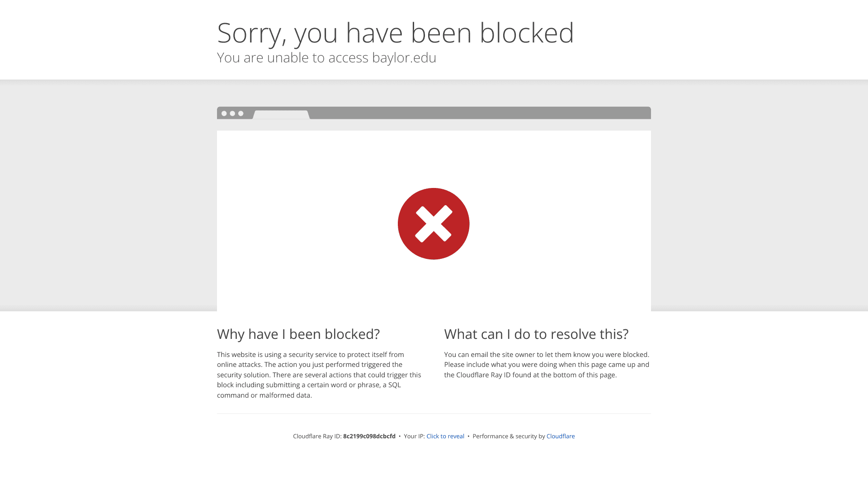Reveal your IP via Click to reveal
The image size is (868, 488).
(x=445, y=436)
